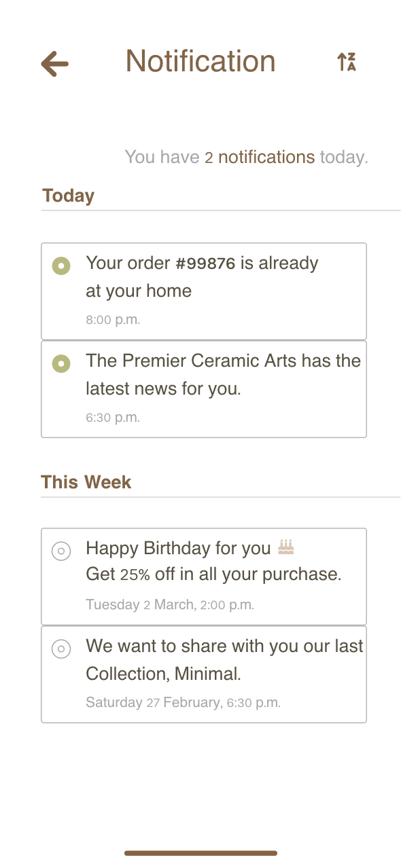Click the 8:00 p.m. timestamp
This screenshot has width=401, height=868.
click(x=113, y=320)
